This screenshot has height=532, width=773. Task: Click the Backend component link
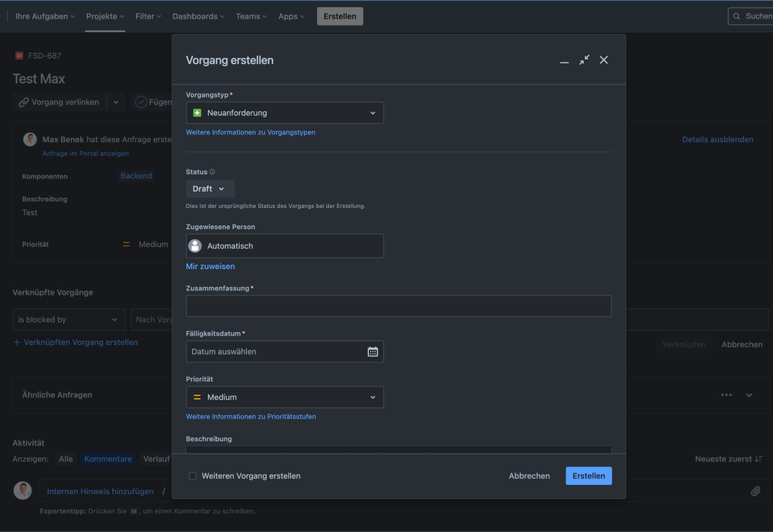pos(136,176)
